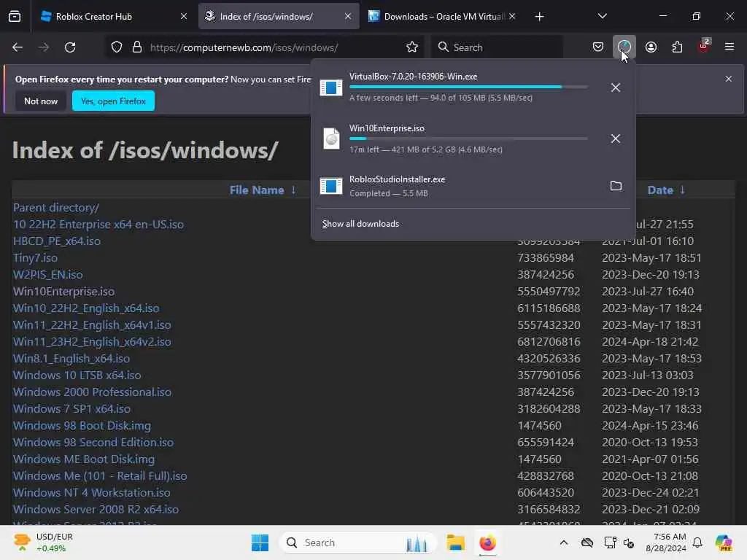Open Firefox View tab overview icon
The width and height of the screenshot is (747, 560).
15,17
